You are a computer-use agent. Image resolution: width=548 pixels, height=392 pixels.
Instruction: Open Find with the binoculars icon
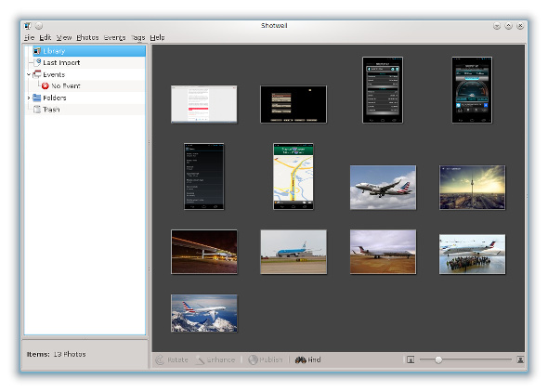click(300, 359)
